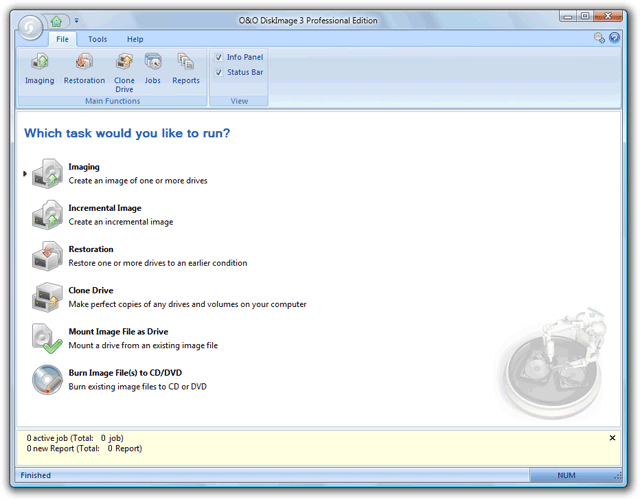Click 'Make perfect copies of any drives' description
The width and height of the screenshot is (640, 500).
(x=187, y=304)
